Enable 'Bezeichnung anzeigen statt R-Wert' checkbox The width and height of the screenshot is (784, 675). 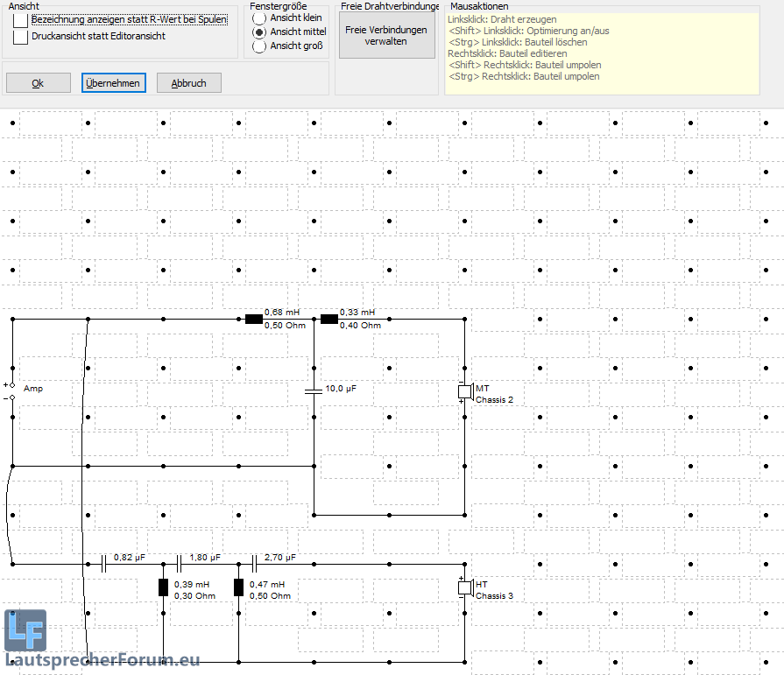pyautogui.click(x=20, y=20)
